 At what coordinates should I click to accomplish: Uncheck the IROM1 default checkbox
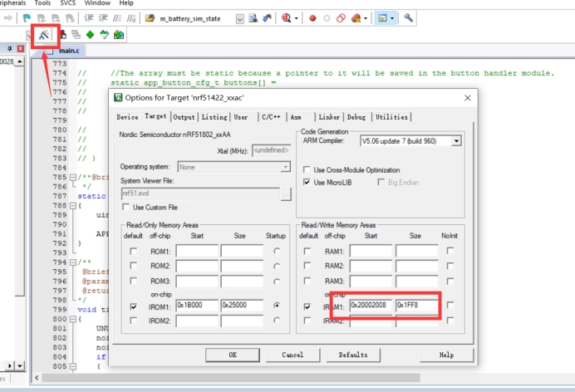134,306
